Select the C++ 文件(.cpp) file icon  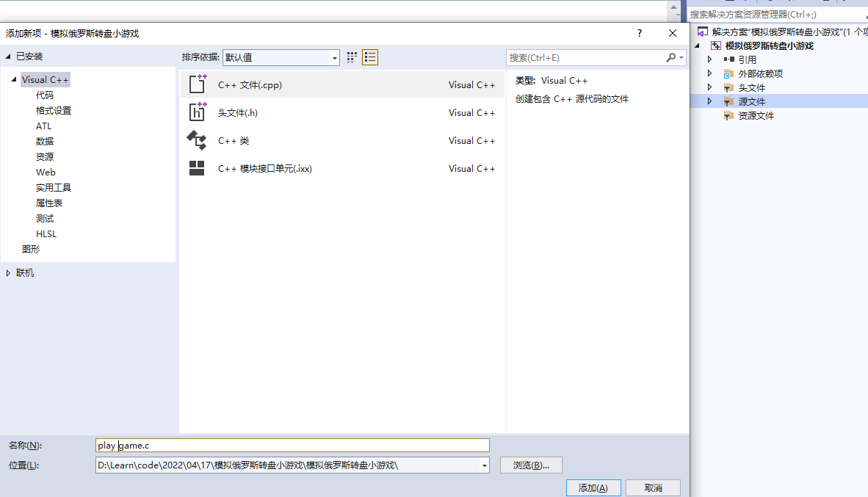(x=197, y=84)
